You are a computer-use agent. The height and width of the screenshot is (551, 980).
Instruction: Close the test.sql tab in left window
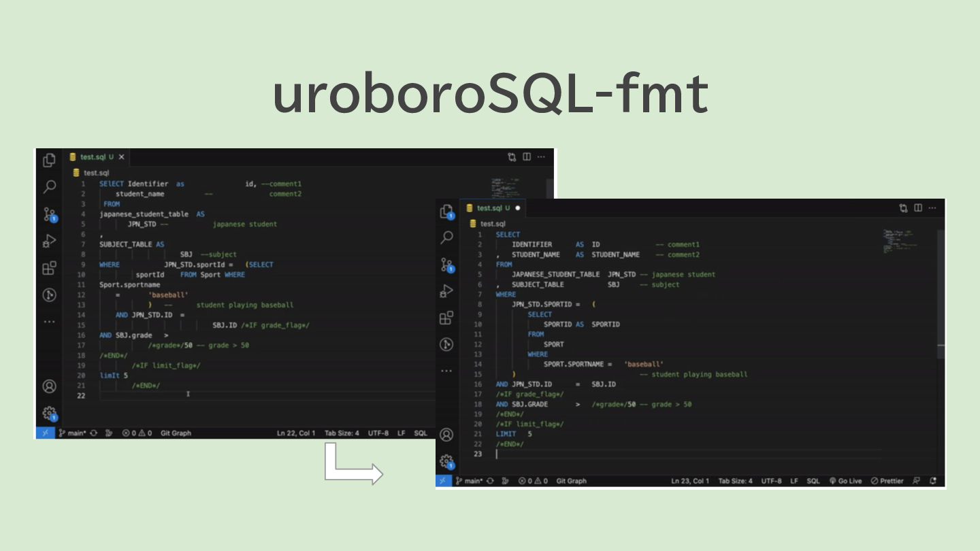122,156
